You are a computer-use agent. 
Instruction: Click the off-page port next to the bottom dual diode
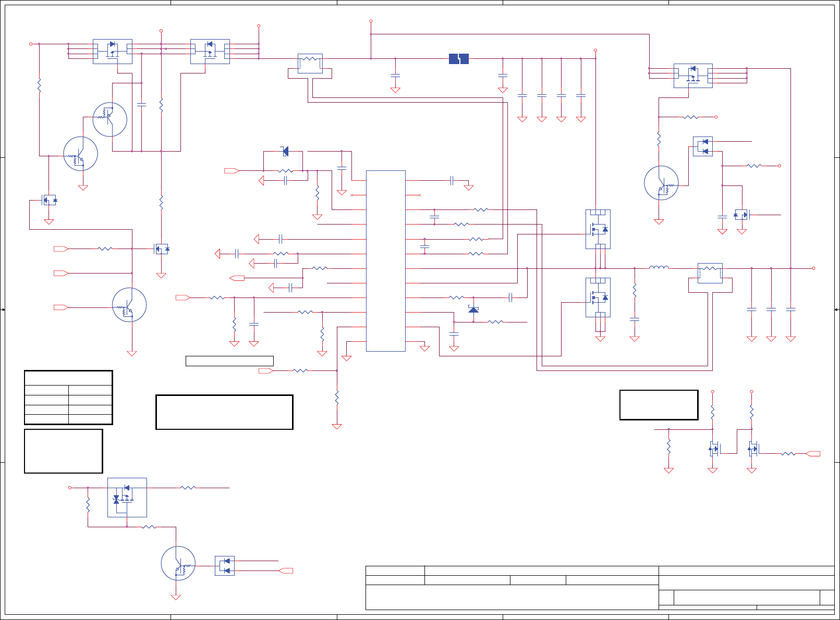click(286, 571)
